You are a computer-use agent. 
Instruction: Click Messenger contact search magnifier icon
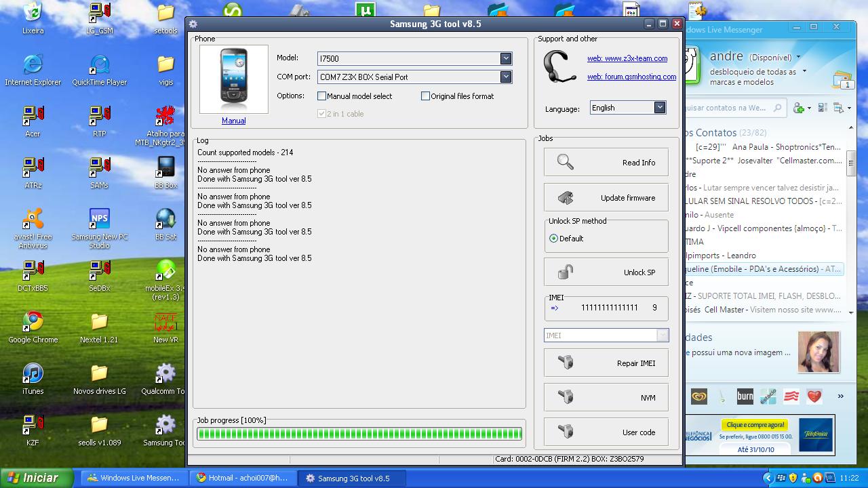(x=778, y=108)
